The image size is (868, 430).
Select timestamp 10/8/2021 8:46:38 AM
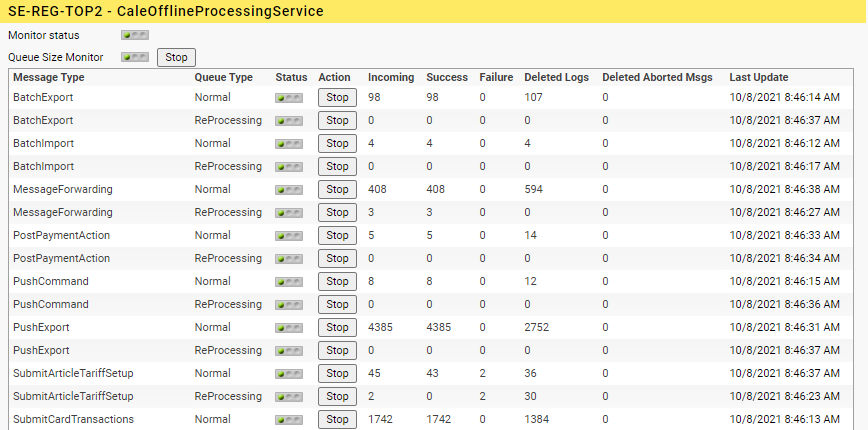pos(785,189)
